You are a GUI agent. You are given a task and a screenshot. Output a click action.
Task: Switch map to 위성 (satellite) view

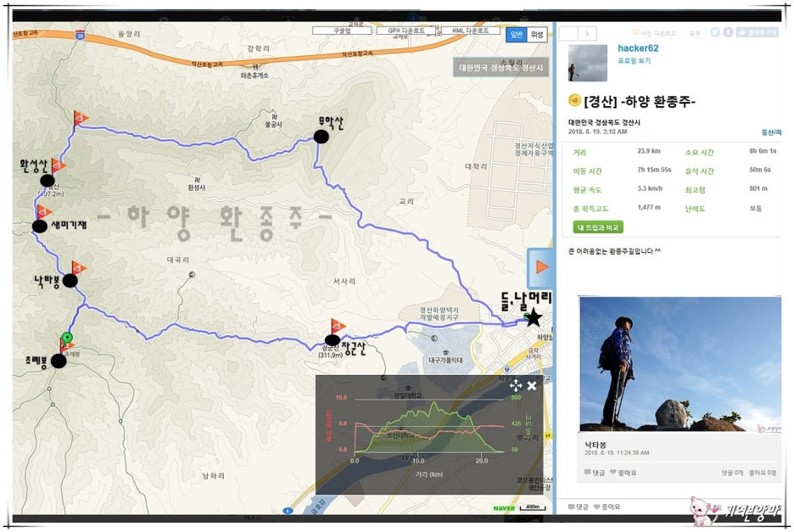tap(537, 35)
